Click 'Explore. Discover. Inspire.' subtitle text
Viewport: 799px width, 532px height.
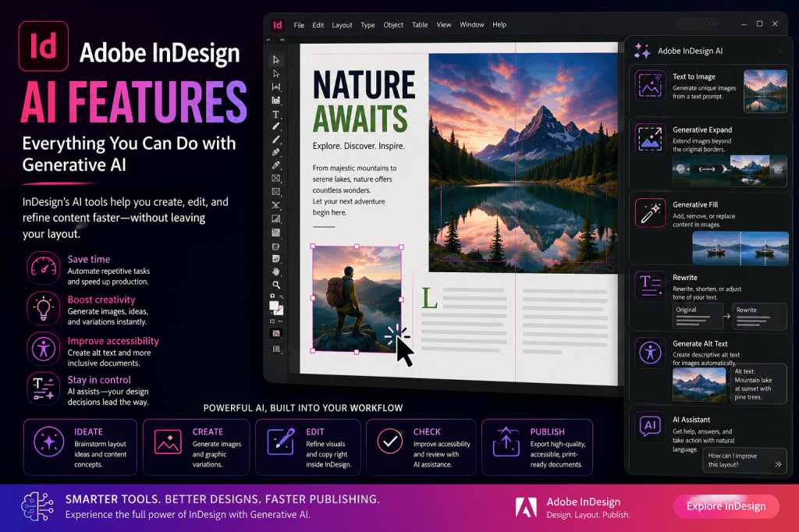point(359,146)
